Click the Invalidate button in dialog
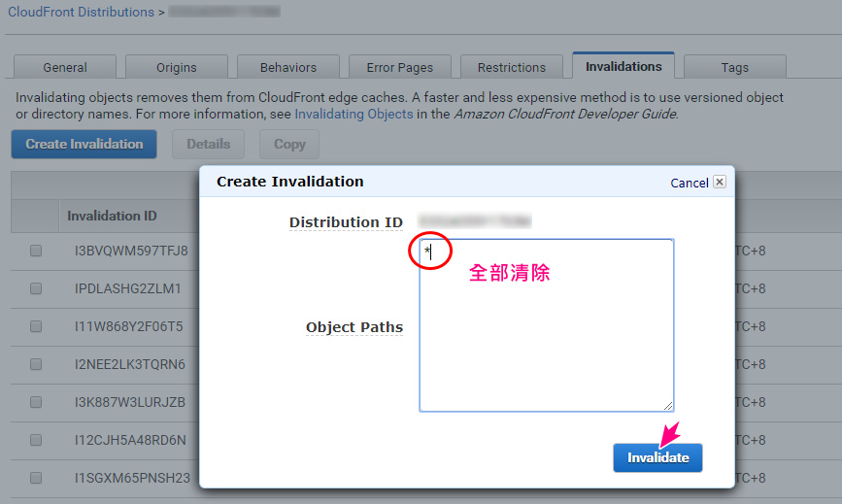Viewport: 842px width, 504px height. (657, 457)
